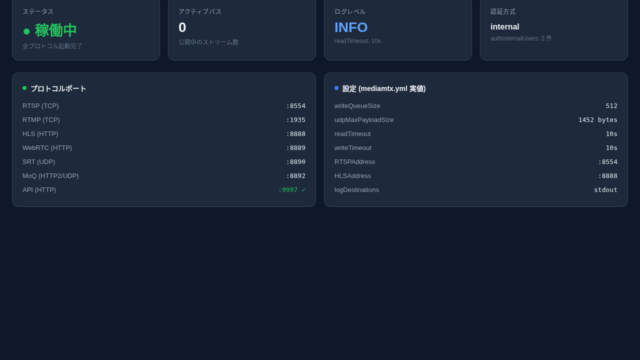This screenshot has height=360, width=640.
Task: Click the green status dot before 稼働中
Action: (x=27, y=31)
